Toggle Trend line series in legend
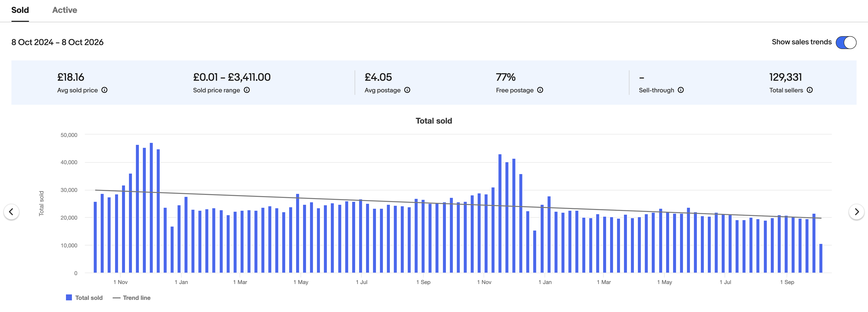This screenshot has width=868, height=312. (x=131, y=298)
